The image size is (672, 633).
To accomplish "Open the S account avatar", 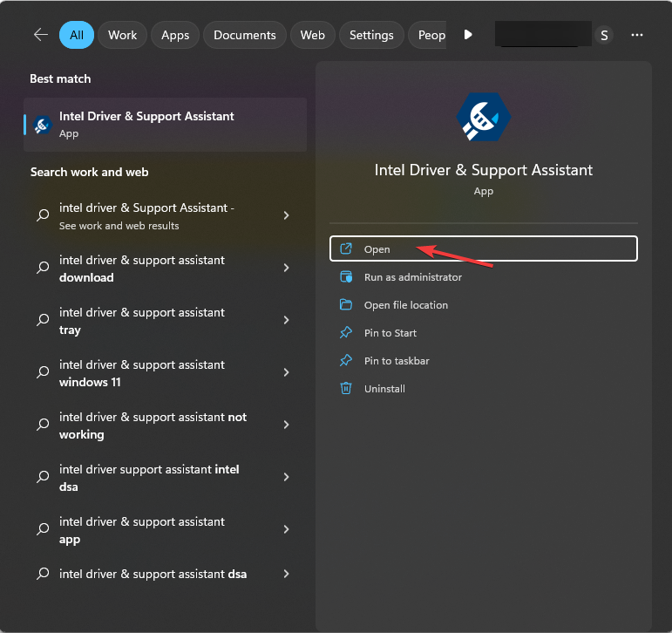I will click(x=604, y=35).
